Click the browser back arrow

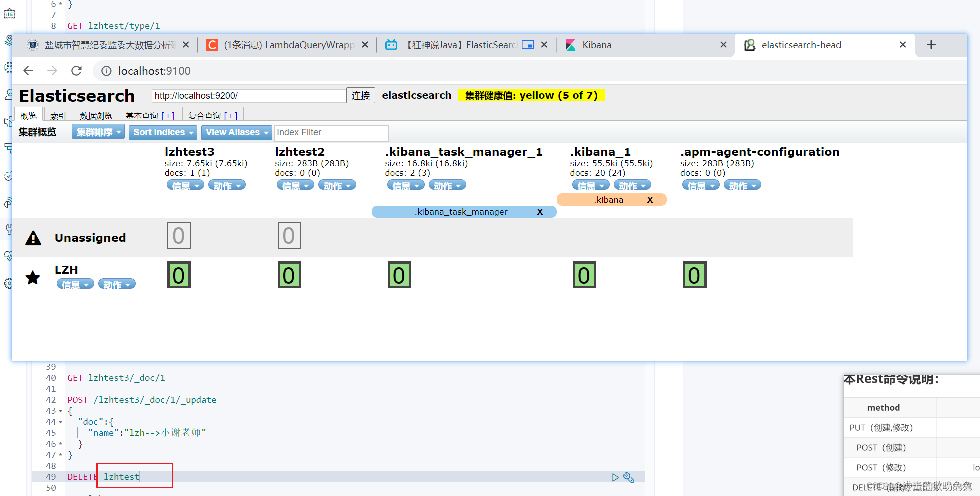coord(28,71)
